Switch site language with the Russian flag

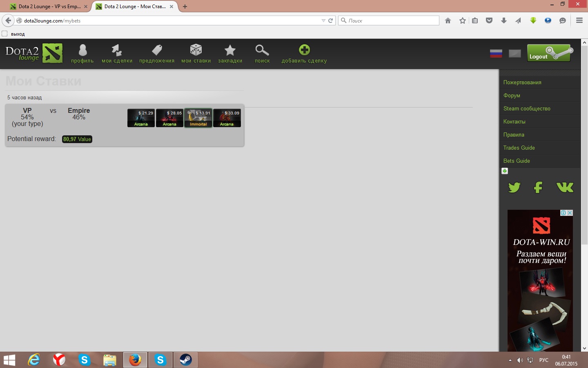pyautogui.click(x=496, y=54)
